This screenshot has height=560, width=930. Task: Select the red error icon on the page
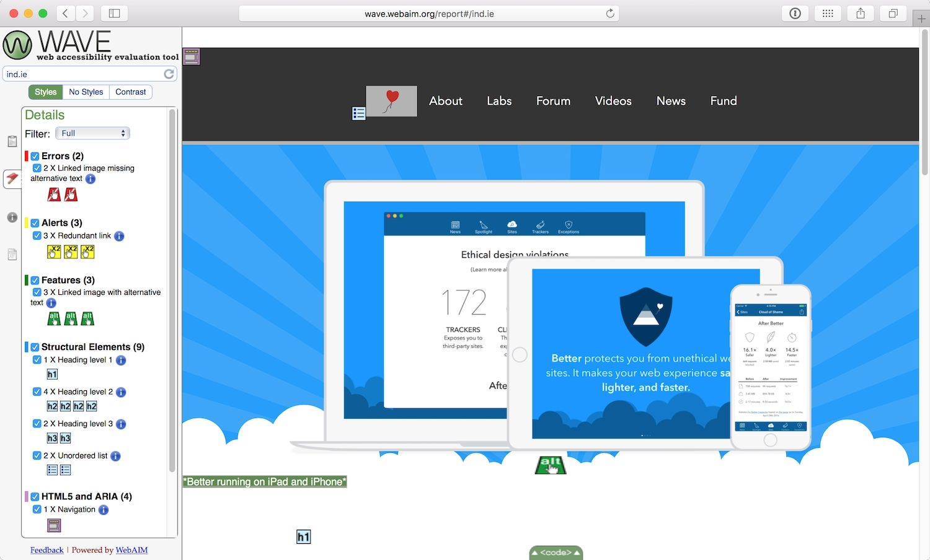54,194
